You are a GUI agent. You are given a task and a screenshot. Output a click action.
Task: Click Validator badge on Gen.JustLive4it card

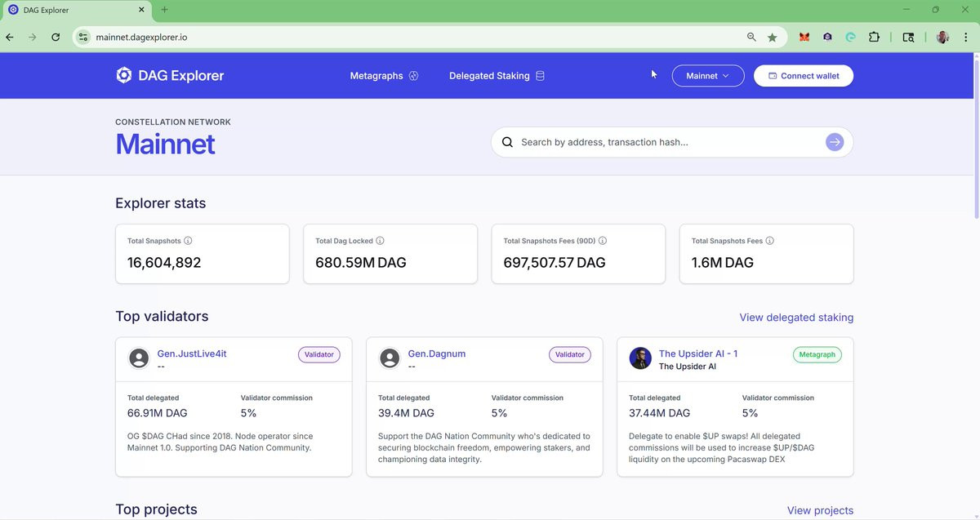tap(319, 354)
